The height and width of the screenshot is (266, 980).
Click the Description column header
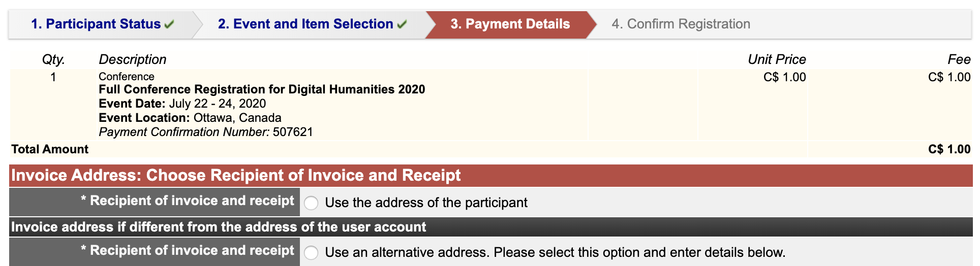coord(133,59)
